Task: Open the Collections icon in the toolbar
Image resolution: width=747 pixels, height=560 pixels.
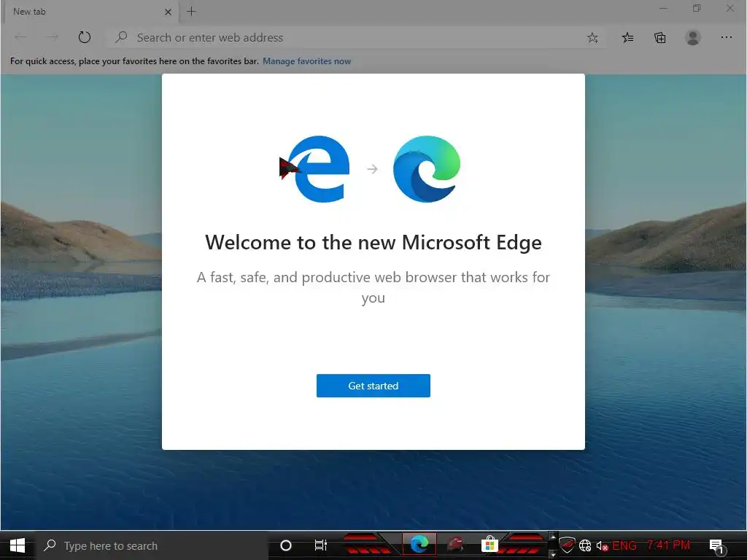Action: (x=659, y=38)
